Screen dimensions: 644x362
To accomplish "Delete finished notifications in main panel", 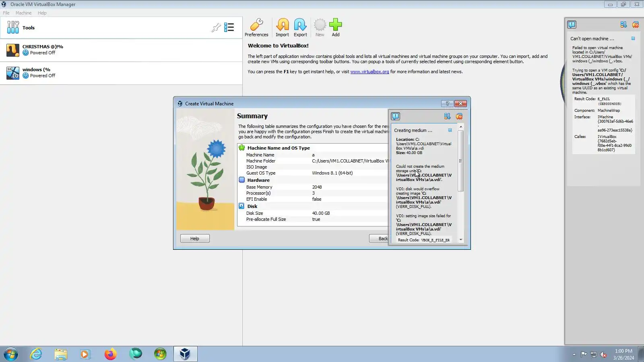I will tap(636, 25).
